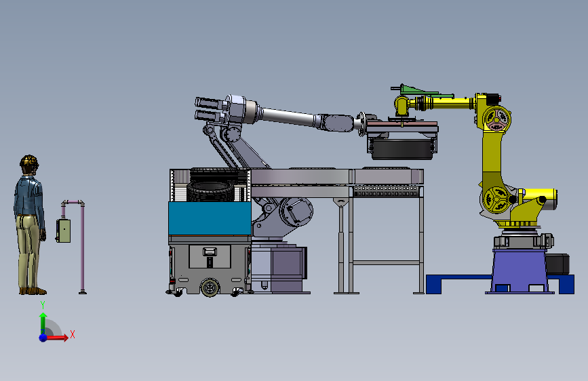Select the green control box on the post
The width and height of the screenshot is (588, 381).
click(63, 231)
